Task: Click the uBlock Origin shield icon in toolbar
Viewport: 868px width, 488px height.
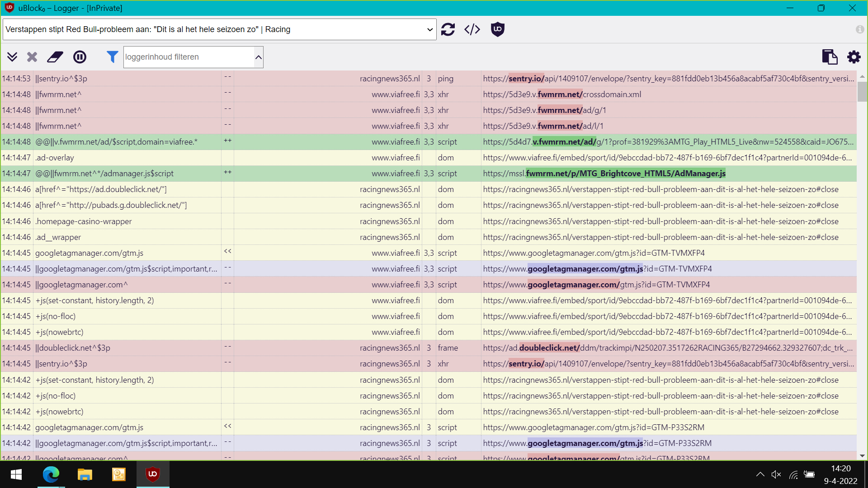Action: tap(497, 29)
